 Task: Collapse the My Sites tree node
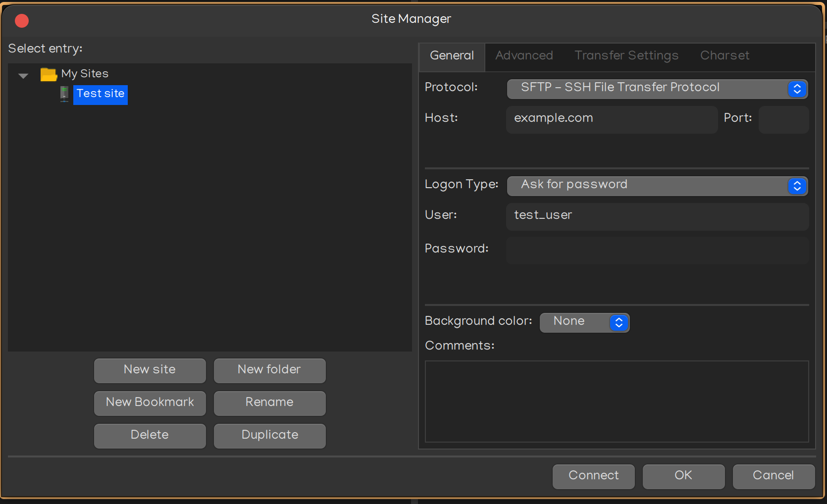(x=23, y=76)
